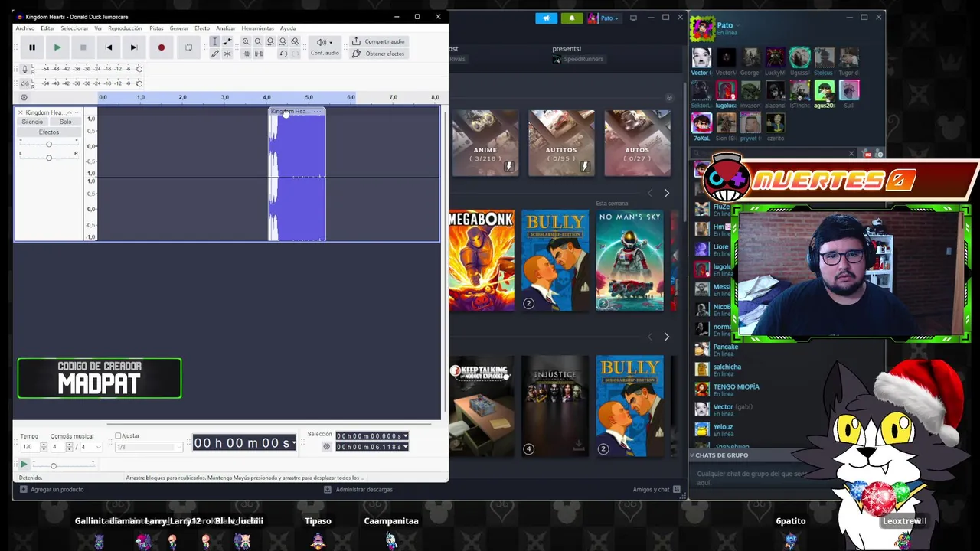
Task: Click the No Man's Sky cover
Action: pyautogui.click(x=629, y=261)
